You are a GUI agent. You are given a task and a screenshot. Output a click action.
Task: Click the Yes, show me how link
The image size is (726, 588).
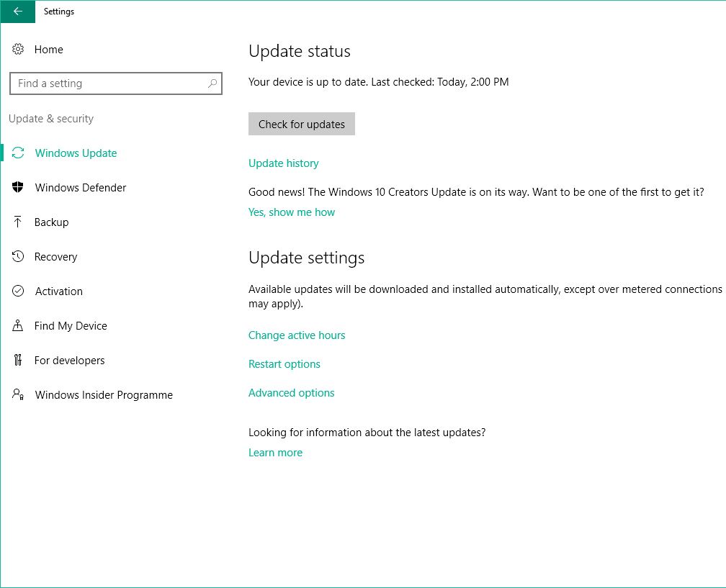291,212
